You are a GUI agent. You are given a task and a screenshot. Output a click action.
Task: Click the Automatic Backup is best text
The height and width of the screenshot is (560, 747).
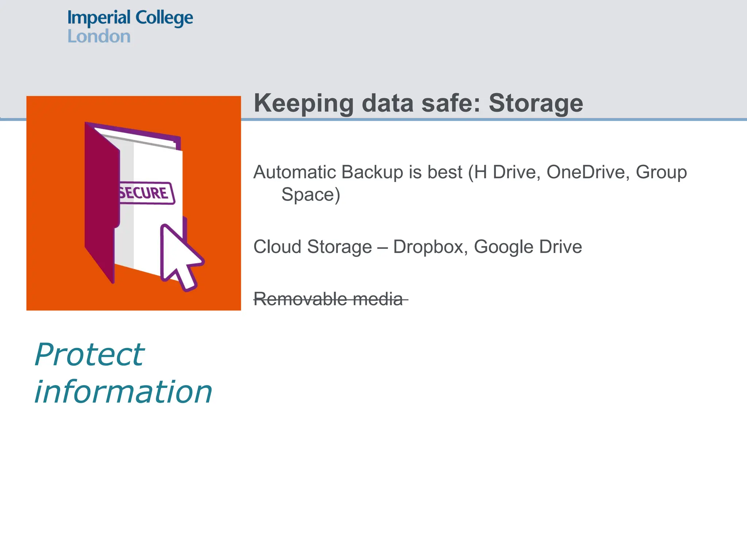point(357,172)
